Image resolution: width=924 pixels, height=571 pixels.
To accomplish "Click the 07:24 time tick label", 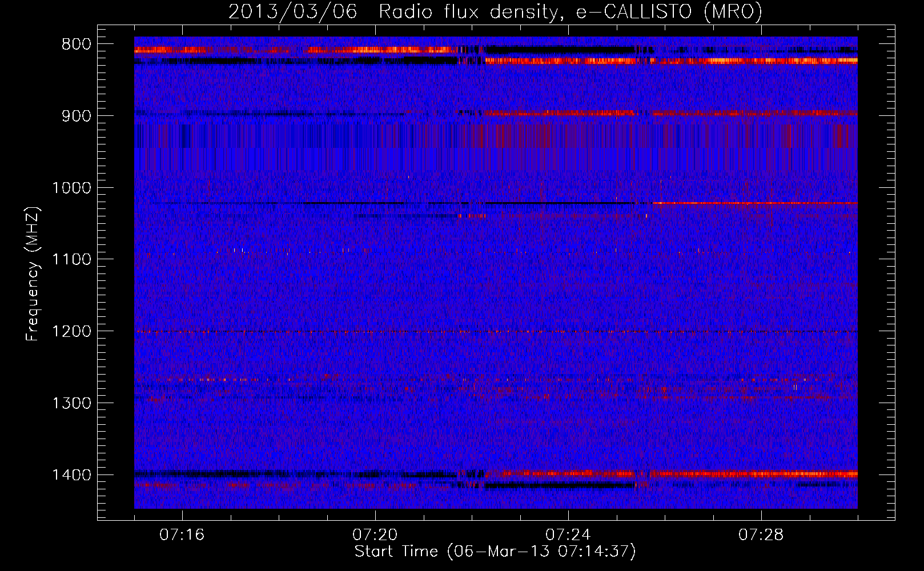I will [568, 535].
